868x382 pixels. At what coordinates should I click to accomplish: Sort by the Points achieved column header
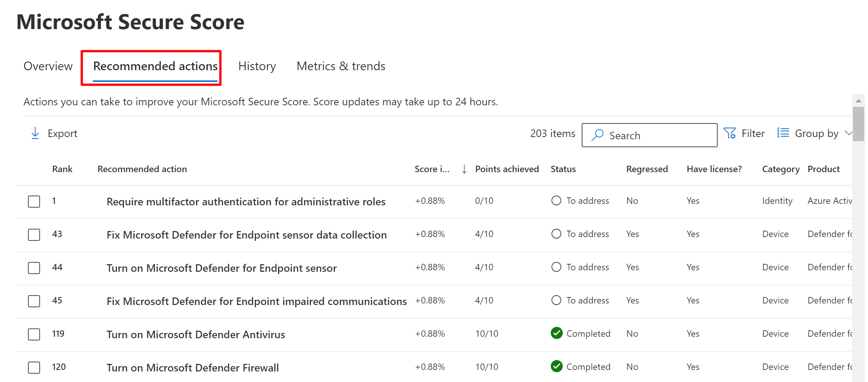pyautogui.click(x=507, y=169)
